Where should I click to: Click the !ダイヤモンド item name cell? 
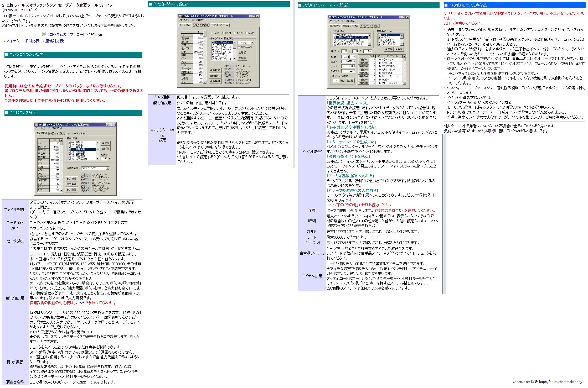(x=392, y=70)
